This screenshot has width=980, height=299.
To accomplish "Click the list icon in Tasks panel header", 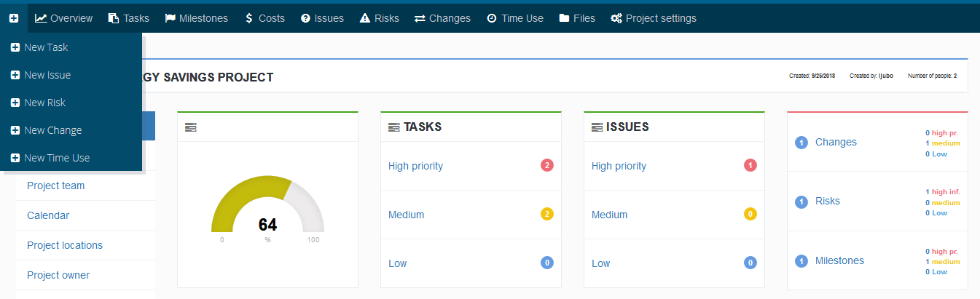I will (x=394, y=127).
